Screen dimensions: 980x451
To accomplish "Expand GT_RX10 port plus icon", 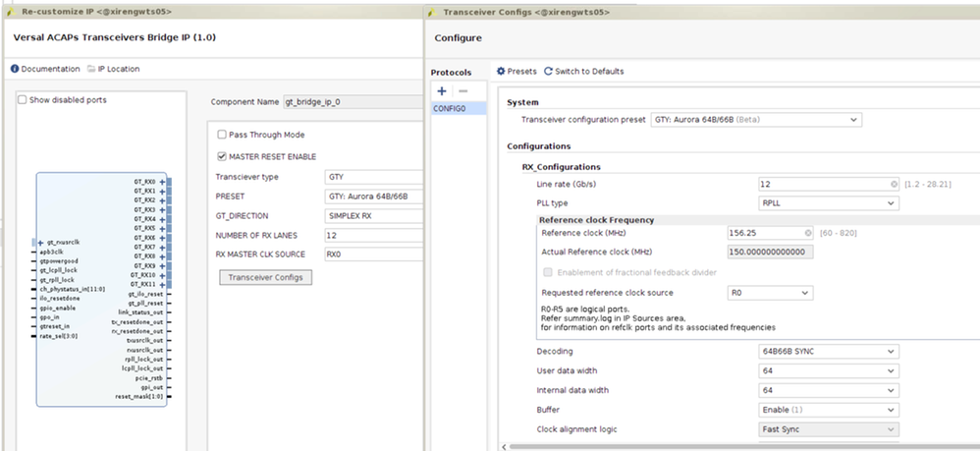I will [x=162, y=275].
